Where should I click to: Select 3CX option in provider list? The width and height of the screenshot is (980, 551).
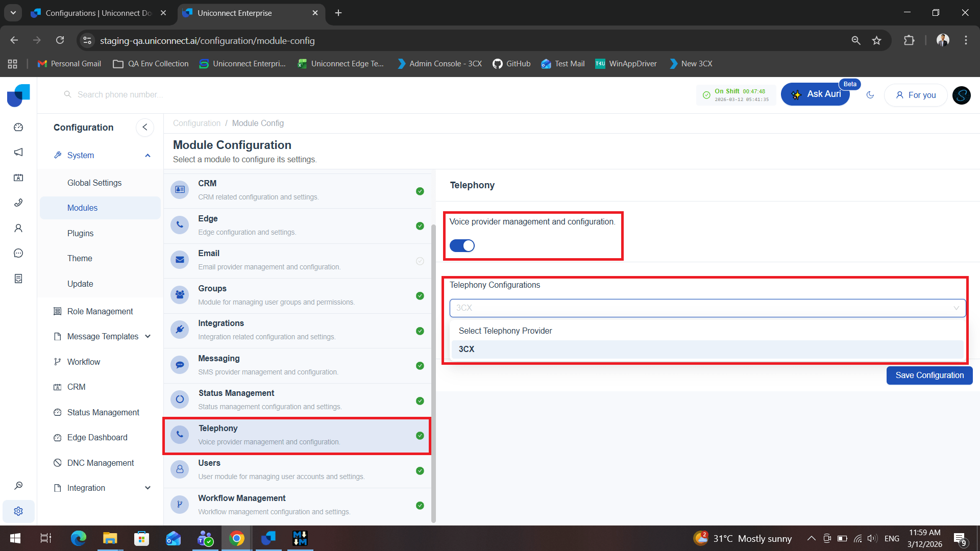coord(467,349)
